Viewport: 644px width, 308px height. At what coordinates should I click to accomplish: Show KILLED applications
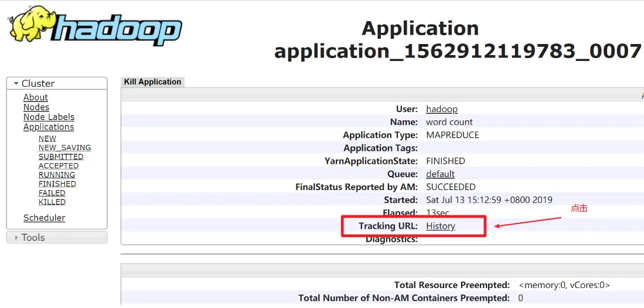click(x=52, y=202)
